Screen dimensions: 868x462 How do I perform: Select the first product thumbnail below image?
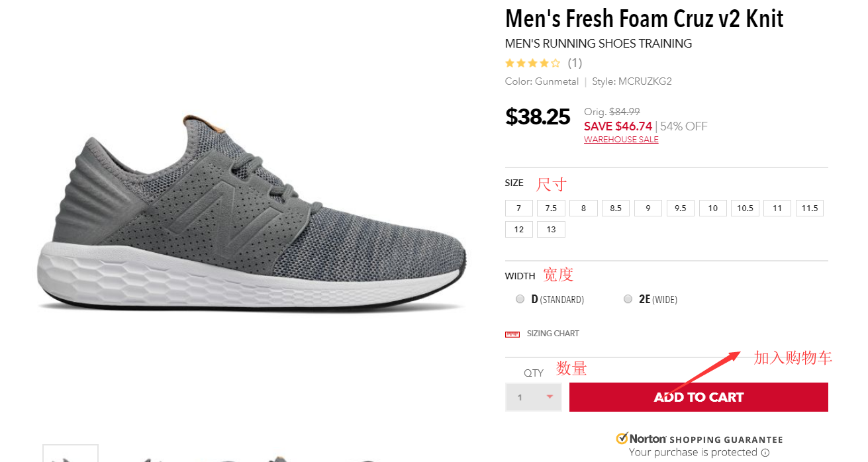click(70, 454)
